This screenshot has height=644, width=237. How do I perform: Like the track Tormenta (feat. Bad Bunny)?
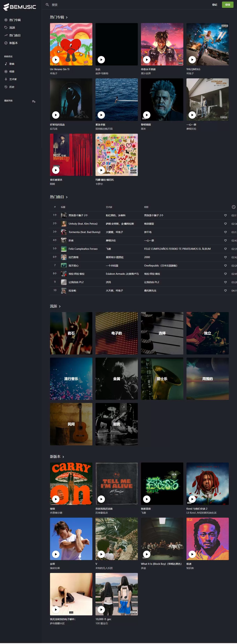tap(225, 232)
